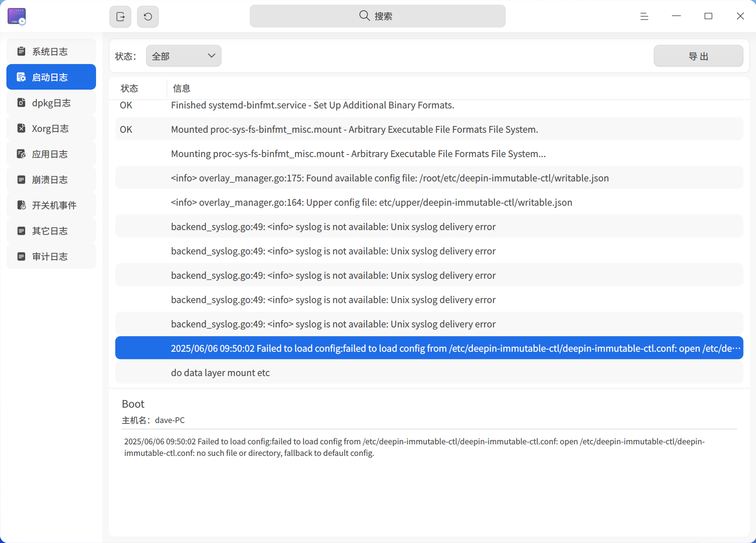Screen dimensions: 756x543
Task: Select the Finished systemd-binfmt.service row
Action: point(429,105)
